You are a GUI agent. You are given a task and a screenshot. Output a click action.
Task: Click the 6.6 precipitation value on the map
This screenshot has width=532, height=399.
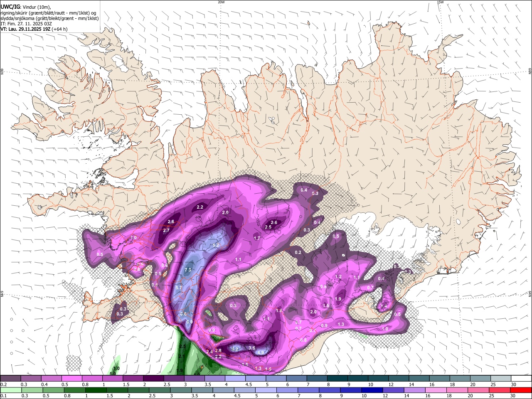click(183, 314)
